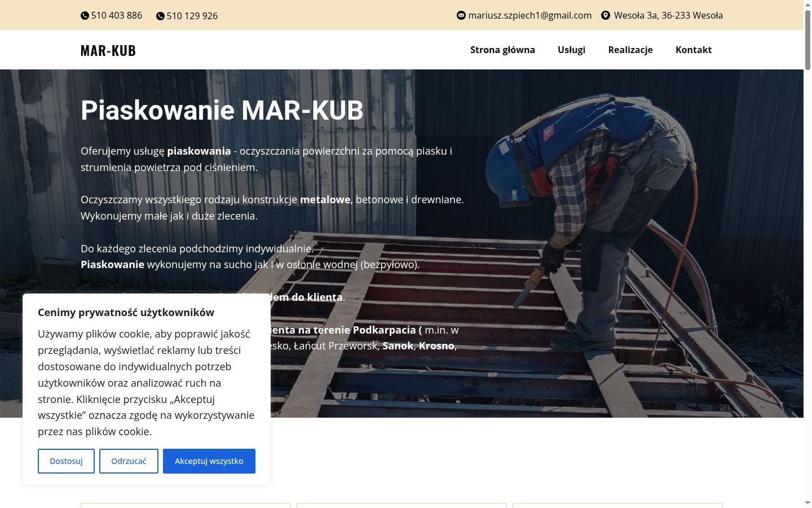Open the Realizacje menu item

[x=630, y=50]
